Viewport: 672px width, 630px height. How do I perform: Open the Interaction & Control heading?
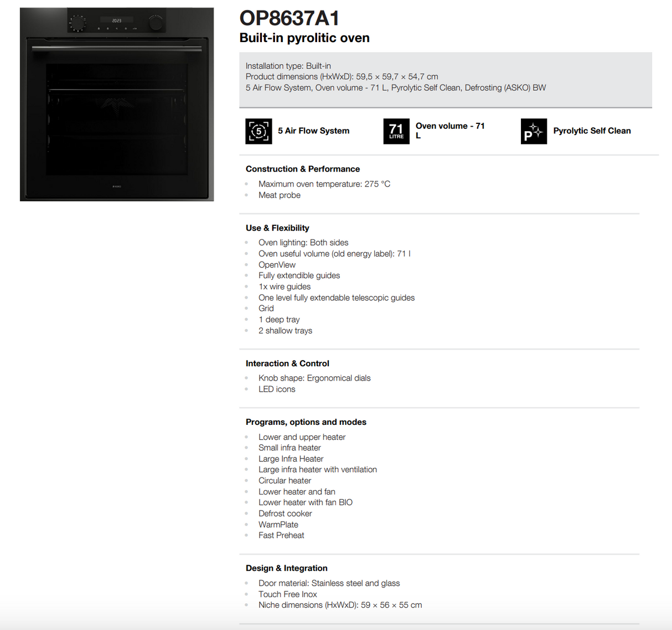pyautogui.click(x=287, y=363)
